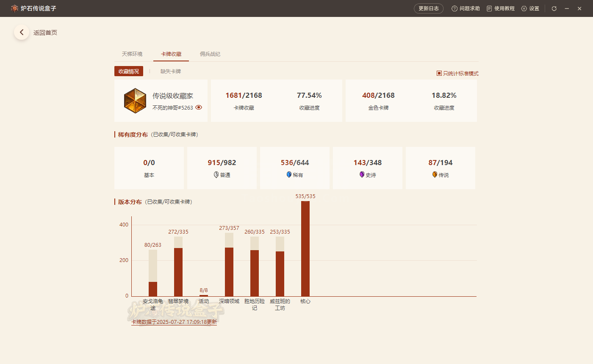Click the 915/982 common count
593x364 pixels.
tap(222, 163)
